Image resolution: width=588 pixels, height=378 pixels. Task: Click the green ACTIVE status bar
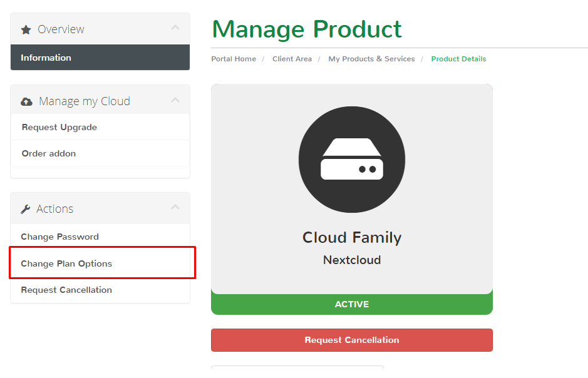click(352, 304)
